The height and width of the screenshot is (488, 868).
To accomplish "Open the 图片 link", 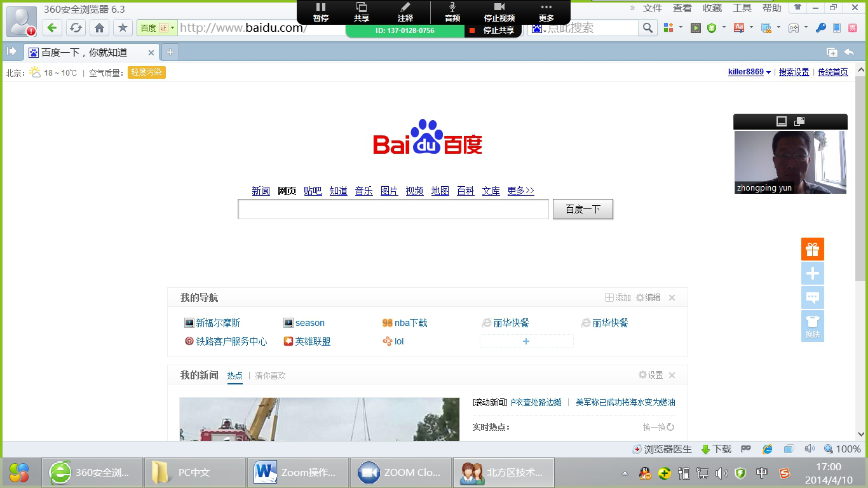I will tap(389, 191).
